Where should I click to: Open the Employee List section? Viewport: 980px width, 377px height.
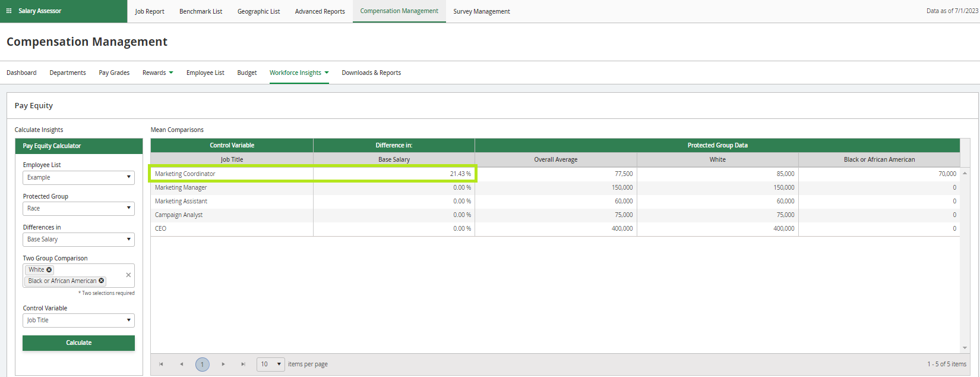click(x=206, y=73)
